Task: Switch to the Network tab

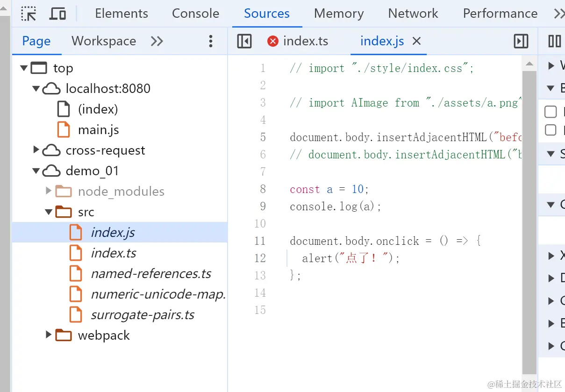Action: (x=413, y=14)
